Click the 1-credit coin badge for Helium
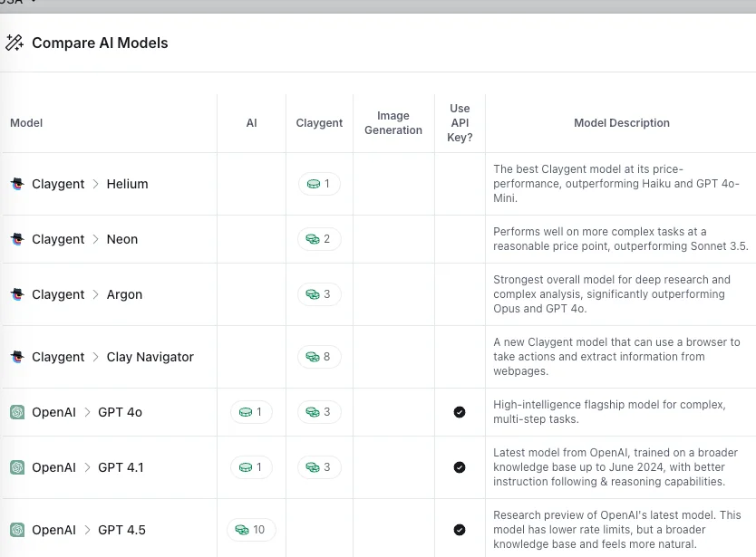The width and height of the screenshot is (756, 557). 319,184
